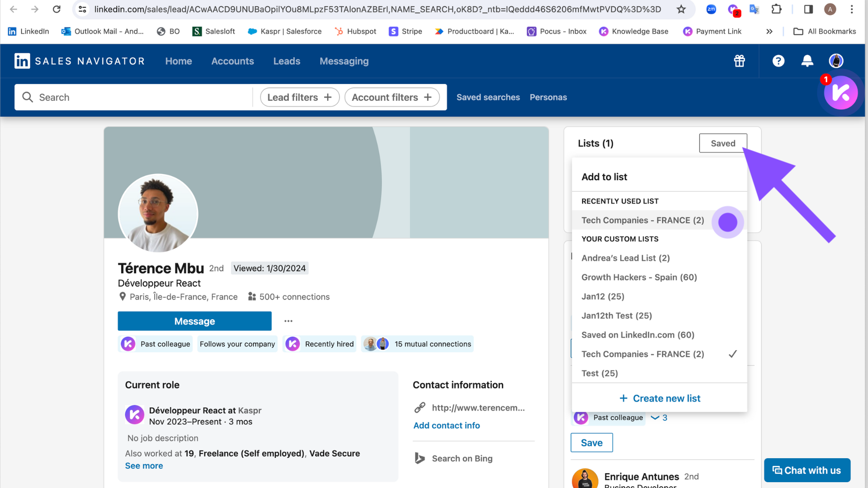Click the LinkedIn Sales Navigator logo
868x488 pixels.
(x=79, y=61)
